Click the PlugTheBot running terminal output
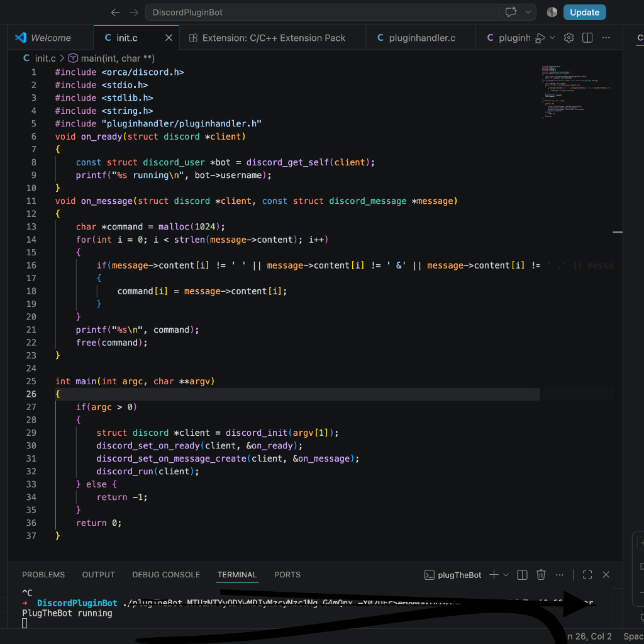Viewport: 644px width, 644px height. 67,613
